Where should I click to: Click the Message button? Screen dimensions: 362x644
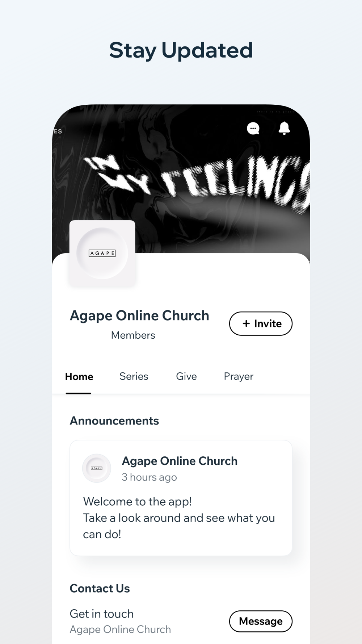click(261, 621)
